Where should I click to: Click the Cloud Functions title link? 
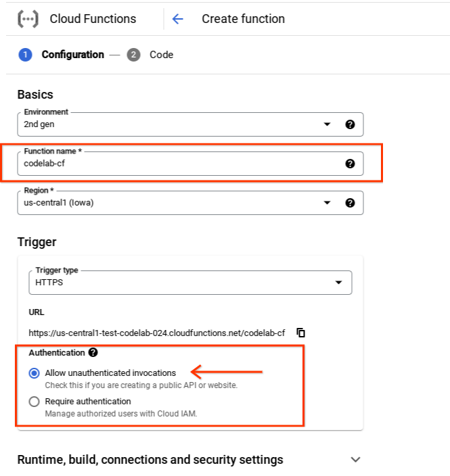93,19
